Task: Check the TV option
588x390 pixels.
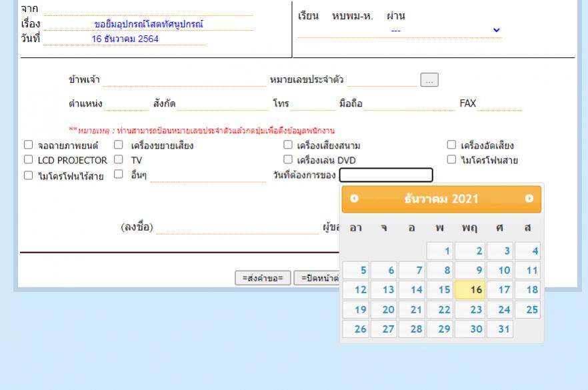Action: [x=118, y=160]
